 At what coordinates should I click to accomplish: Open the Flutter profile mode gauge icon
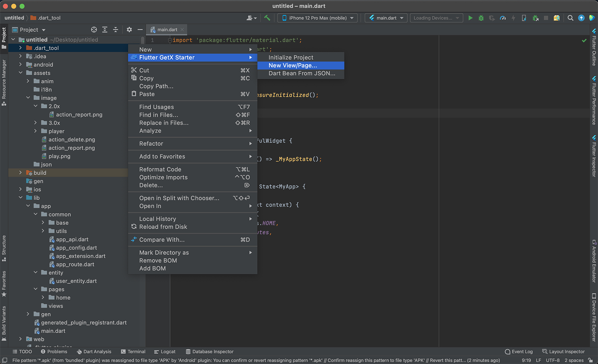(x=503, y=18)
